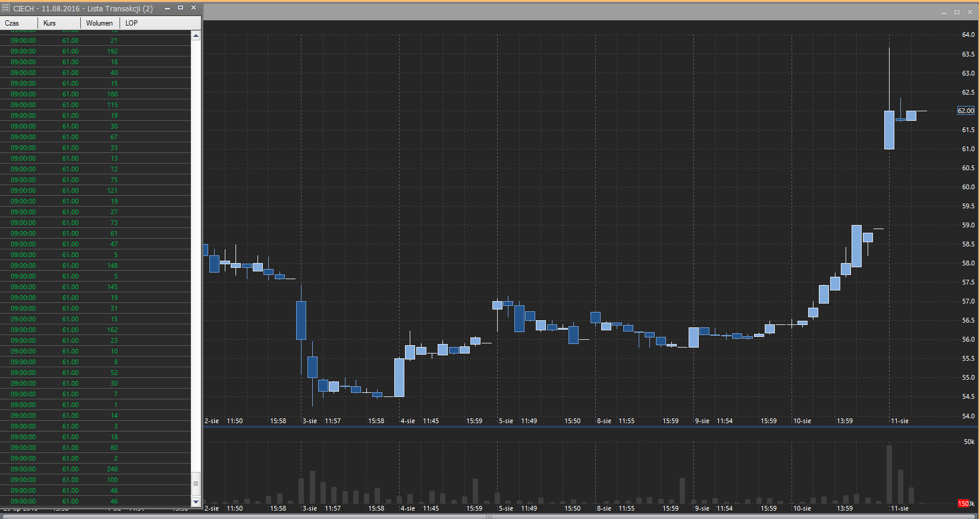Minimize the Lista Transakcji window

point(167,8)
